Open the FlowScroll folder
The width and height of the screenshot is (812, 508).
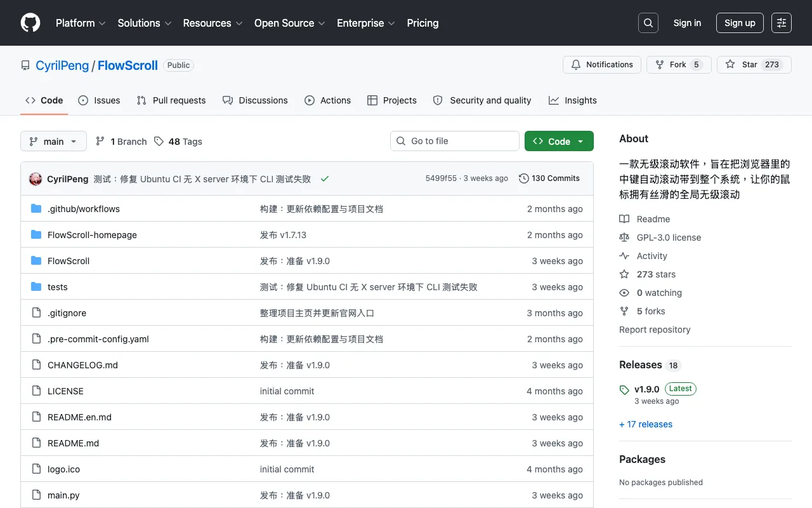[x=69, y=261]
